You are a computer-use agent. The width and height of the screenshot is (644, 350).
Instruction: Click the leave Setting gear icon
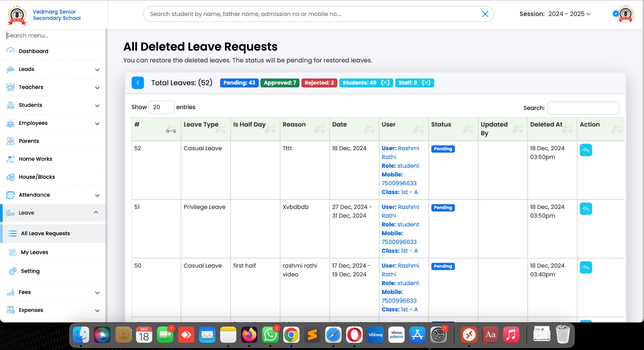[13, 271]
